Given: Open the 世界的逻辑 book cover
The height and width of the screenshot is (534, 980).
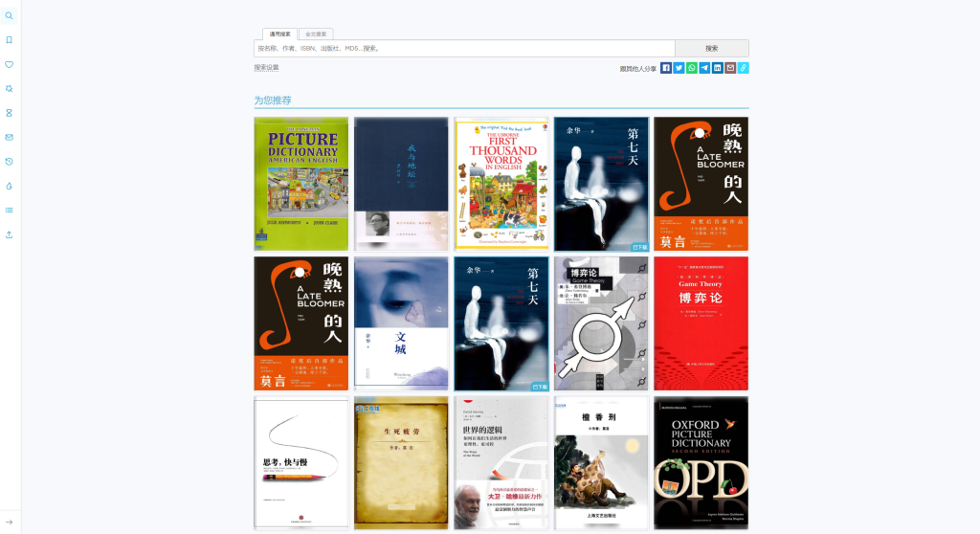Looking at the screenshot, I should click(501, 463).
